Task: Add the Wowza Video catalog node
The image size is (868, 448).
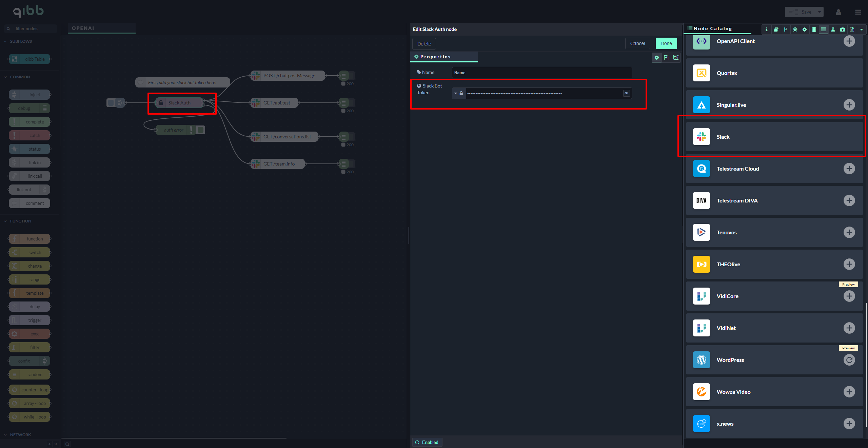Action: (849, 392)
